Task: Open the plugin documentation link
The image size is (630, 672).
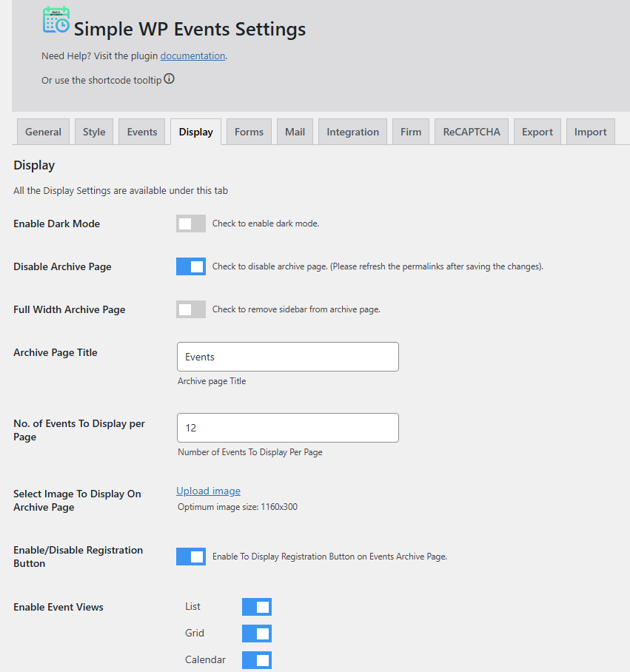Action: (x=193, y=56)
